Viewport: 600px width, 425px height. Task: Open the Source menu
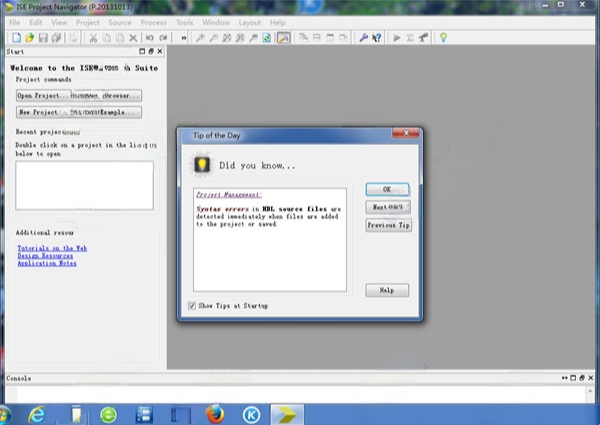120,23
